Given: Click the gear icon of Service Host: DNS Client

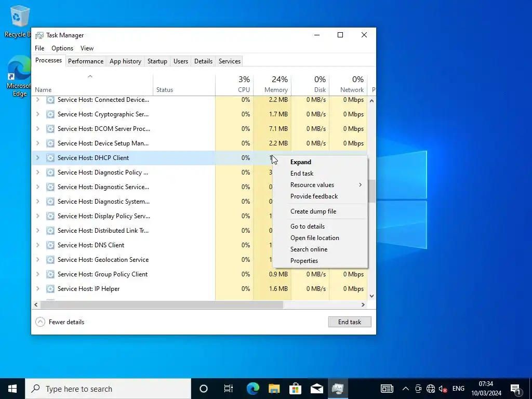Looking at the screenshot, I should tap(50, 245).
